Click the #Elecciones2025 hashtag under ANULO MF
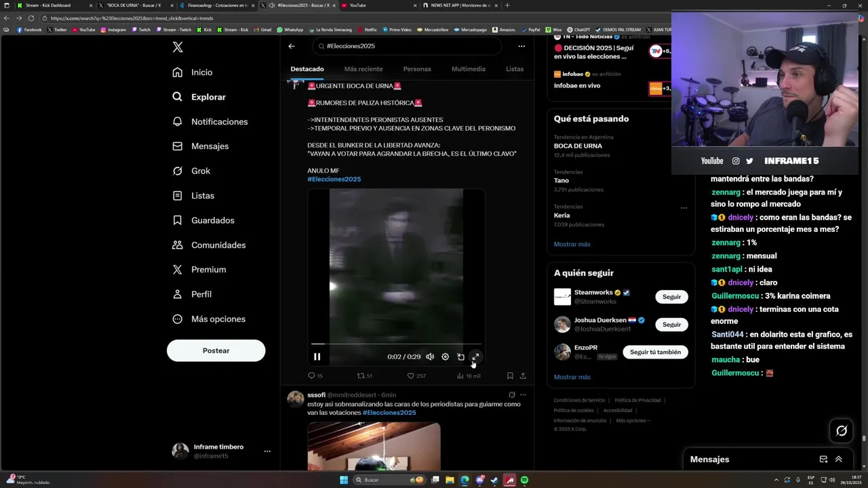The image size is (868, 488). point(334,180)
